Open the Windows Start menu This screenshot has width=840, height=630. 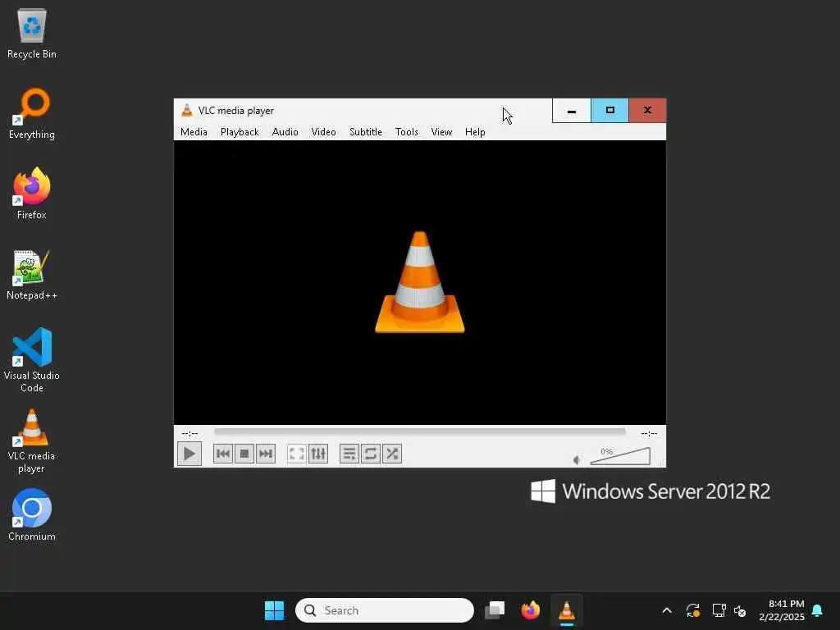point(274,610)
